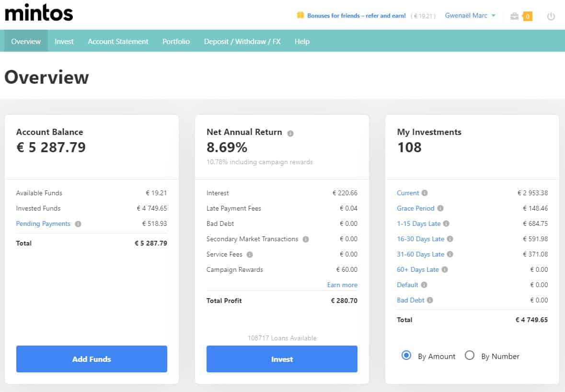This screenshot has height=392, width=565.
Task: Open the Account Statement tab
Action: point(118,42)
